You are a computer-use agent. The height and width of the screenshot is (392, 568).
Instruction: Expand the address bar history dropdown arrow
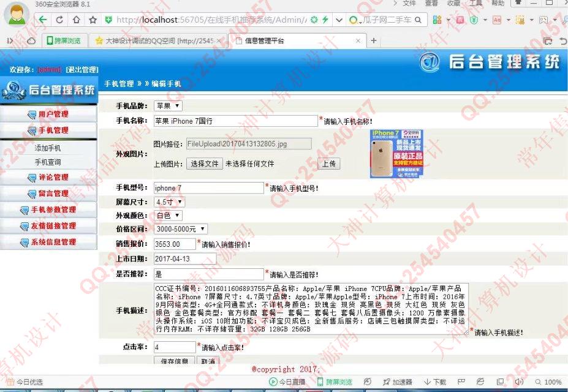(339, 20)
